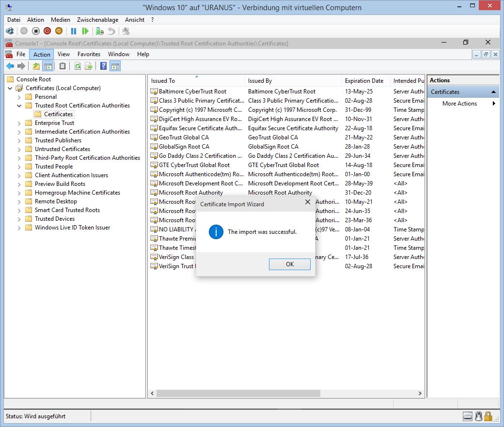This screenshot has width=504, height=427.
Task: Click the Up One Level folder icon
Action: [36, 66]
